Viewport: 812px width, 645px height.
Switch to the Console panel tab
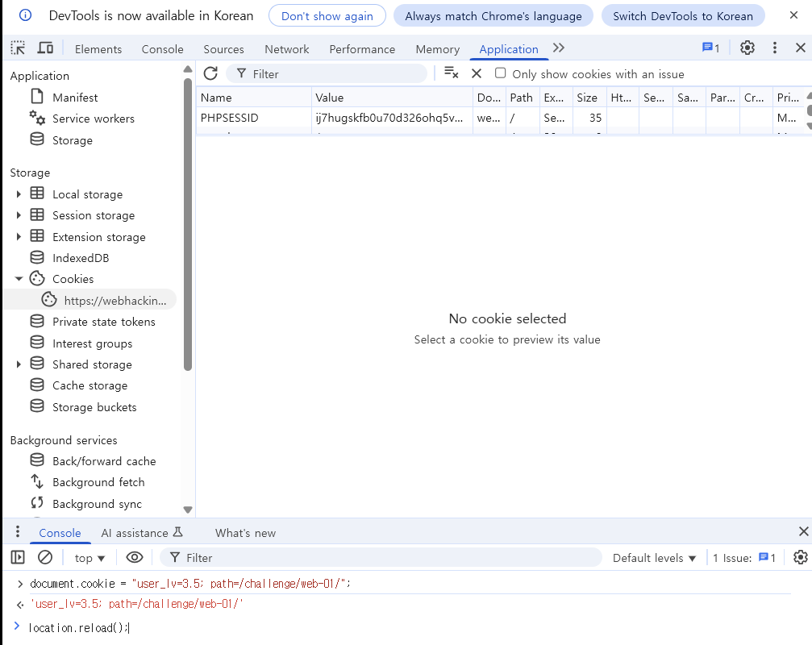tap(163, 49)
